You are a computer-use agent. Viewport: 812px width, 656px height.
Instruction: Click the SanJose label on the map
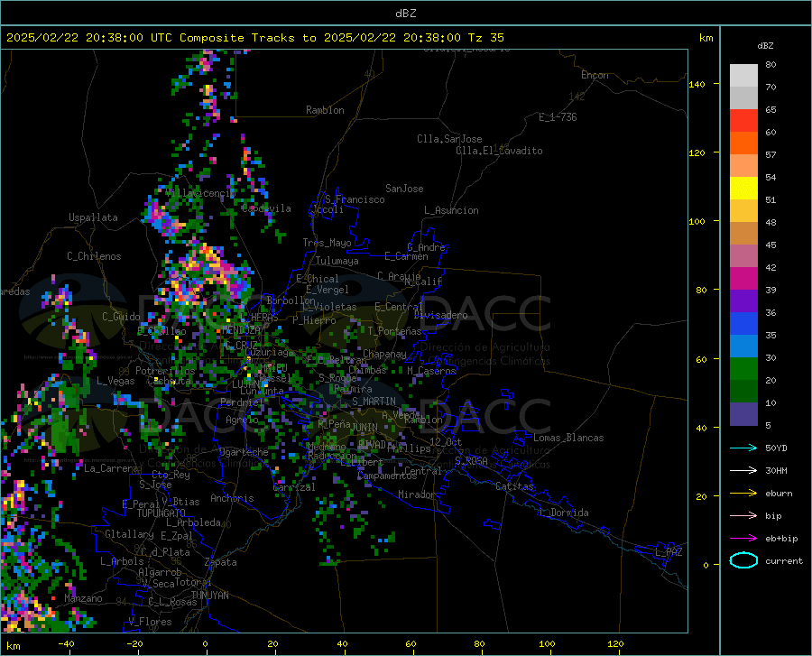[x=404, y=189]
